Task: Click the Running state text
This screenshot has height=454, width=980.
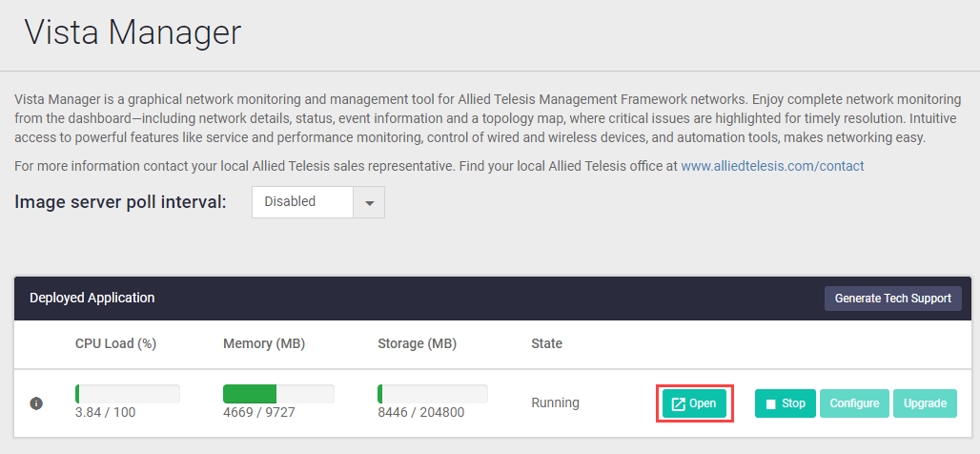Action: [555, 402]
